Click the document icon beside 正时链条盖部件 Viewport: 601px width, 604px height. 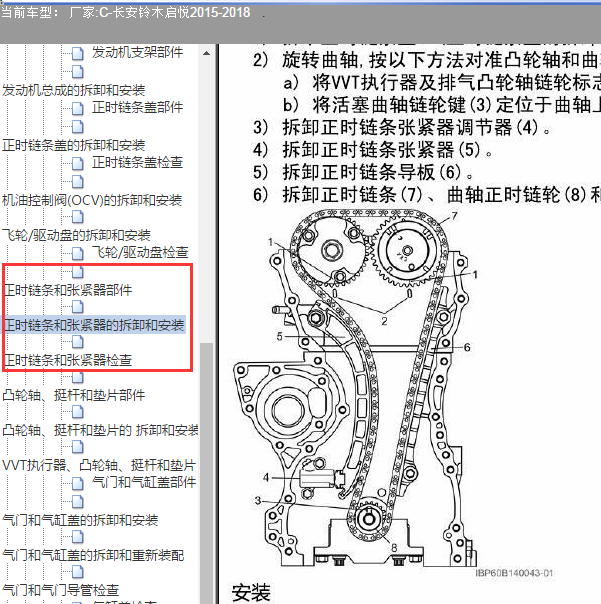[77, 109]
